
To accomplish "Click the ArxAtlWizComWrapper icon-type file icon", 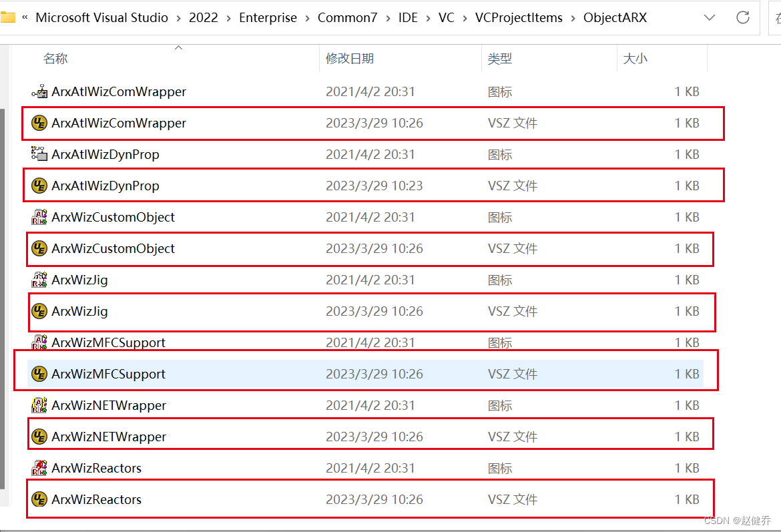I will (x=39, y=91).
